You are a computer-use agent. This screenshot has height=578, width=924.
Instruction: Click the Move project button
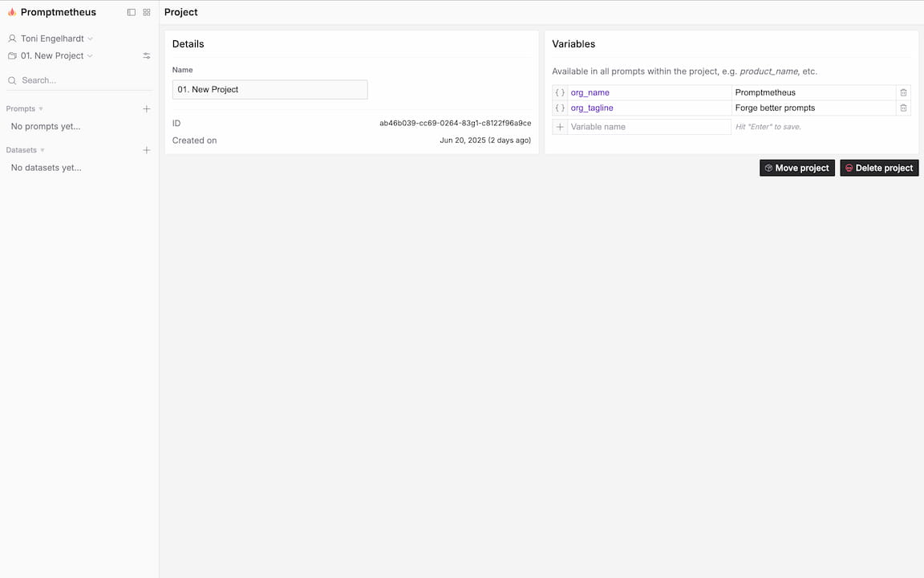[x=796, y=168]
